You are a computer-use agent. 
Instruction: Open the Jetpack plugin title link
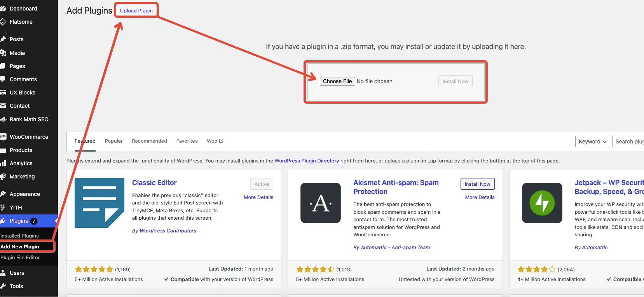(x=609, y=187)
